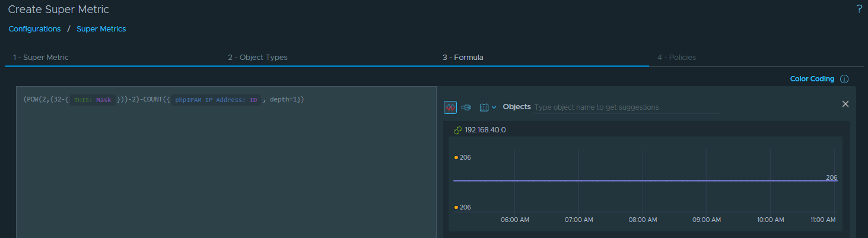Switch to the 2 - Object Types step
The width and height of the screenshot is (868, 238).
(x=257, y=58)
